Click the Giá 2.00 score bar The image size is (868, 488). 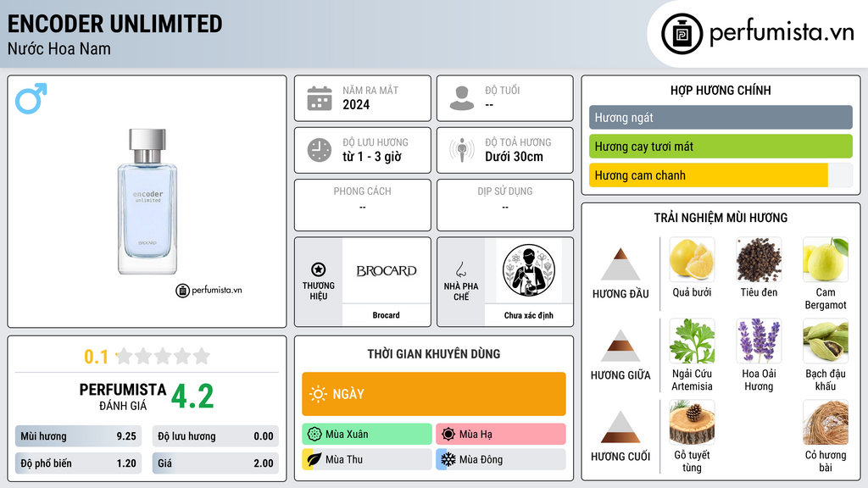tap(215, 463)
